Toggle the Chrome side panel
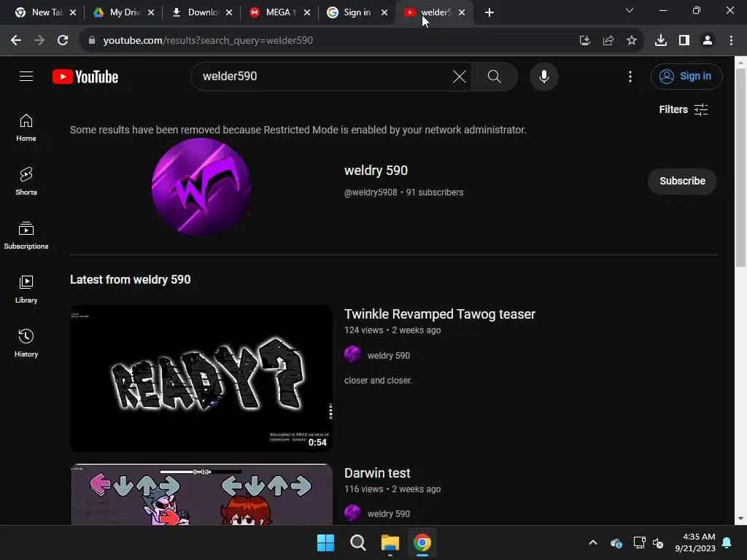The width and height of the screenshot is (747, 560). pos(684,41)
